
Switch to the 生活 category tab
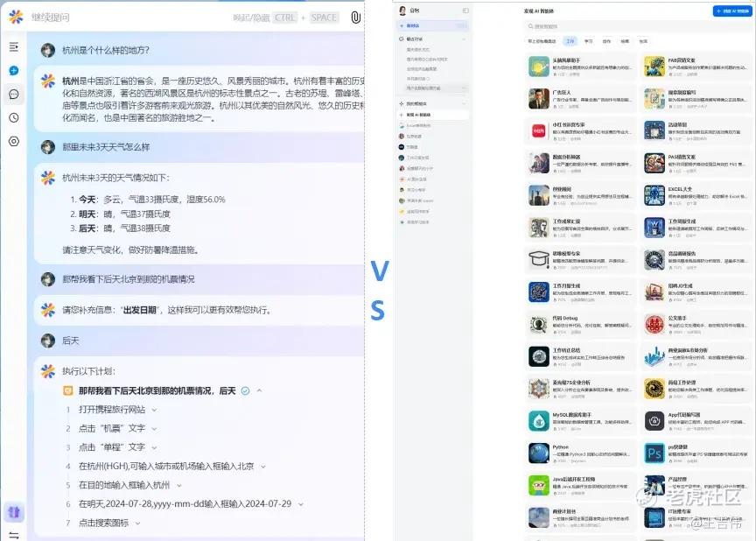[x=643, y=41]
